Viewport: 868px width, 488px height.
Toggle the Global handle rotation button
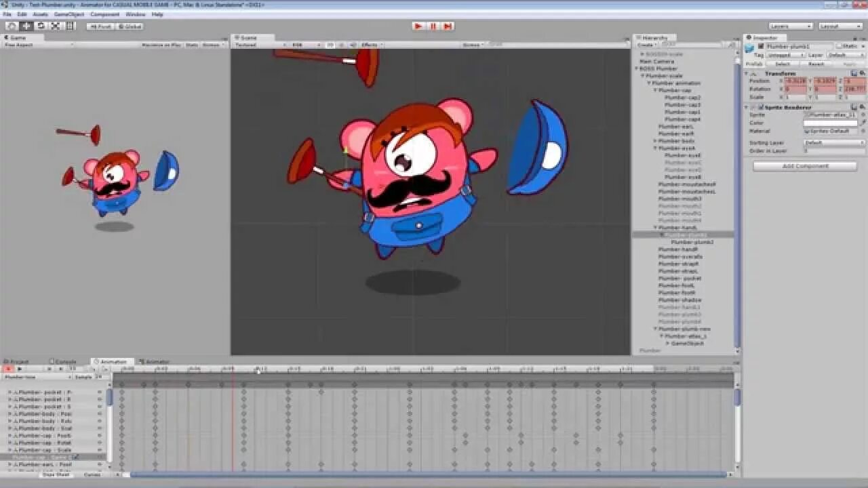point(129,26)
